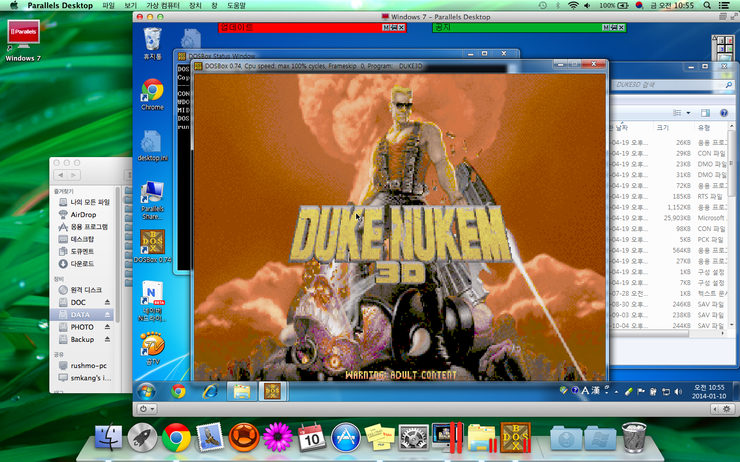The width and height of the screenshot is (740, 462).
Task: Open the Parallels settings gear at bottom right
Action: (727, 409)
